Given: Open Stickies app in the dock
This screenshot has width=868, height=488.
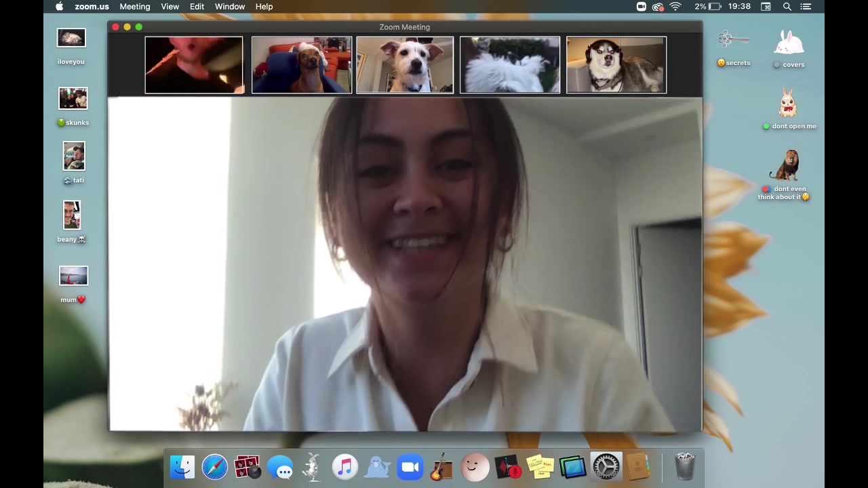Looking at the screenshot, I should tap(540, 468).
